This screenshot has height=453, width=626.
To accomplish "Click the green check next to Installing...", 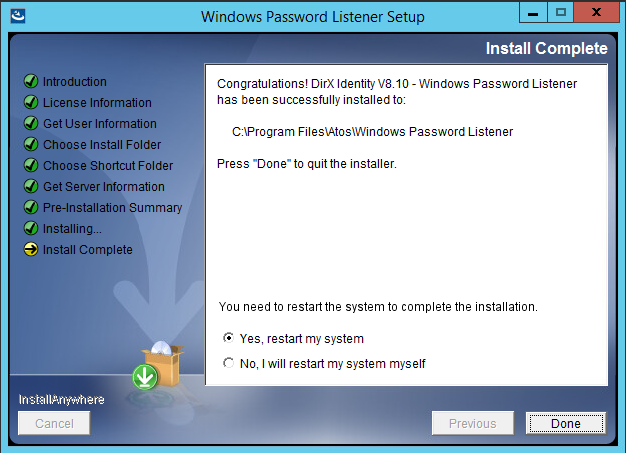I will point(31,229).
